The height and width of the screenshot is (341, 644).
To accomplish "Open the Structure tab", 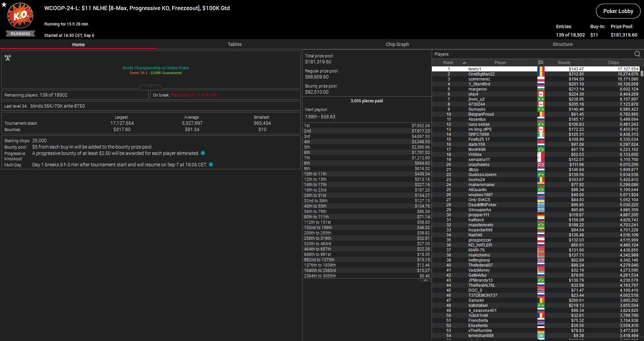I will [x=562, y=44].
